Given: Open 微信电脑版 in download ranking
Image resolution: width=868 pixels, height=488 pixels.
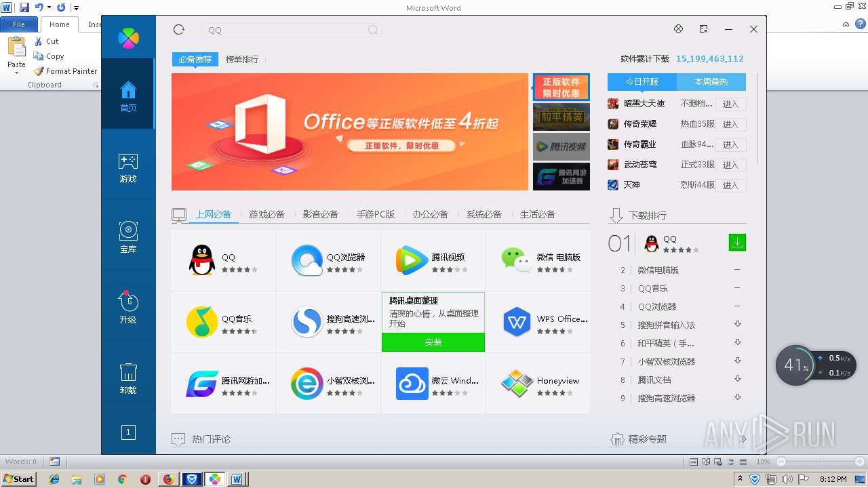Looking at the screenshot, I should (x=658, y=270).
